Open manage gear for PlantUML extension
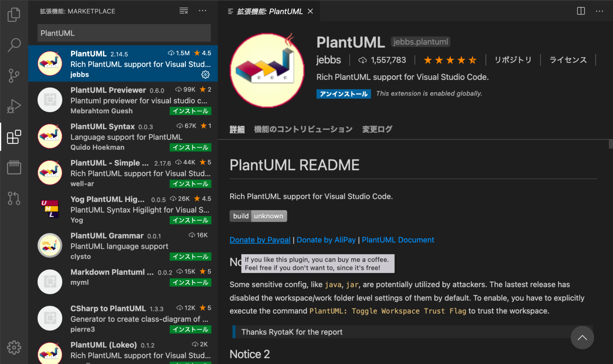 206,75
